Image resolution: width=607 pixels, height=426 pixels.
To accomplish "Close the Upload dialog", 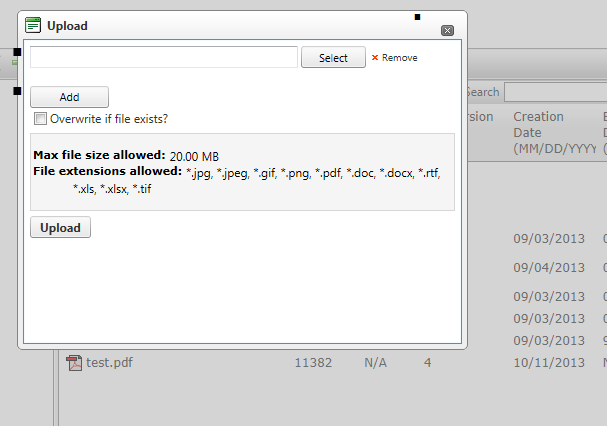I will pos(447,31).
